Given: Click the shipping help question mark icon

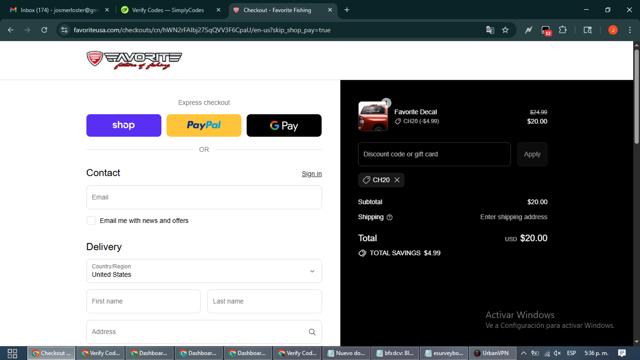Looking at the screenshot, I should [x=389, y=217].
